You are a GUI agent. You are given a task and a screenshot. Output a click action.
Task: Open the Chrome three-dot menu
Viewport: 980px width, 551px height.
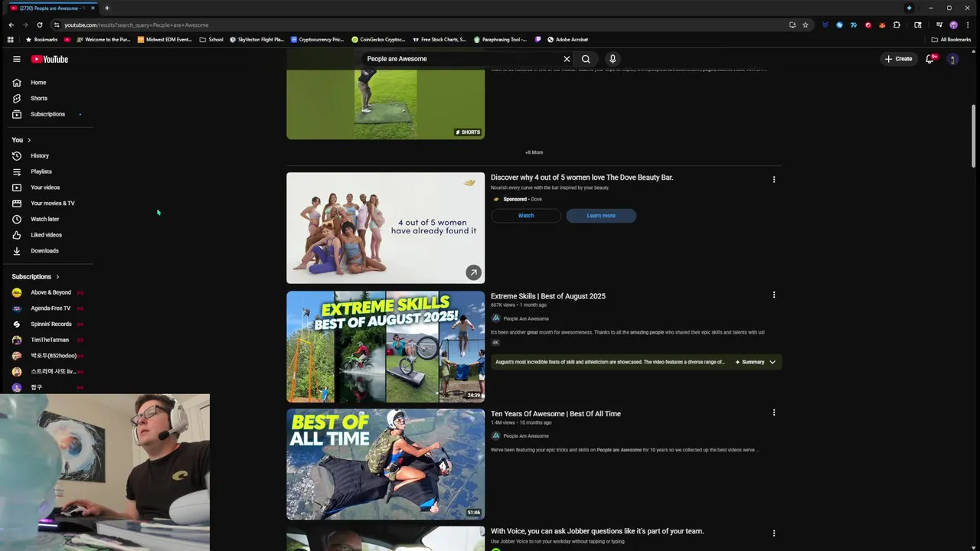coord(968,24)
